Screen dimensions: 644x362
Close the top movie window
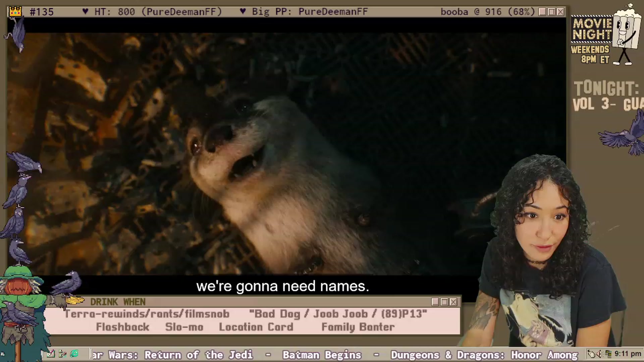point(560,12)
